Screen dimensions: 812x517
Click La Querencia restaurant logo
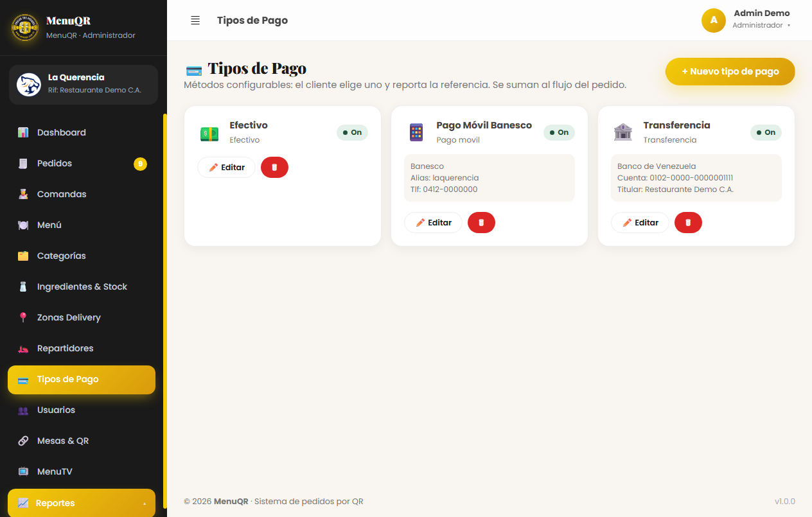[x=29, y=84]
